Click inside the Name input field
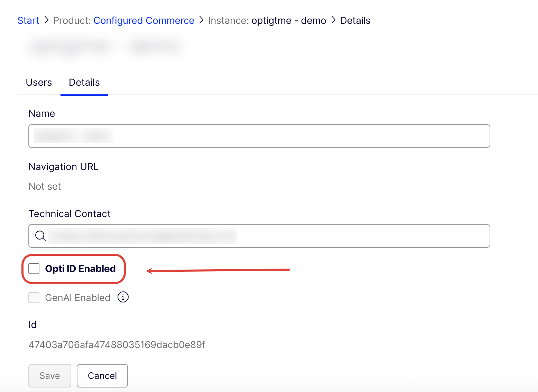The height and width of the screenshot is (392, 538). pos(242,136)
